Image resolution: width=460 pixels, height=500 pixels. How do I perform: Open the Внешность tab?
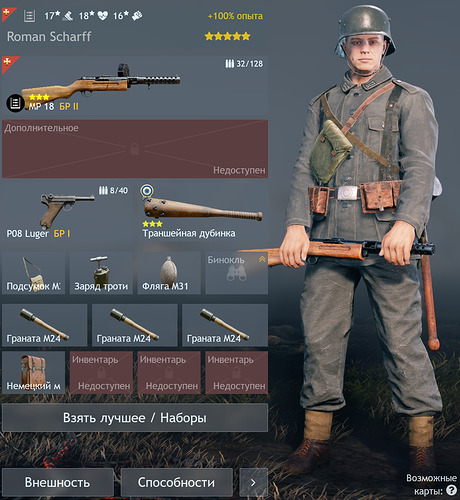(58, 482)
